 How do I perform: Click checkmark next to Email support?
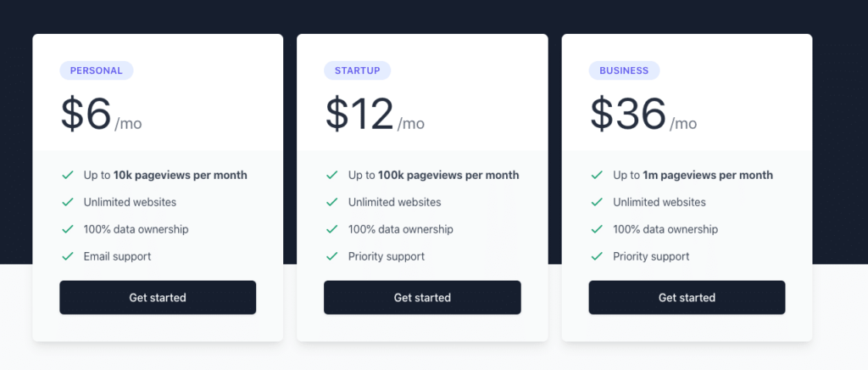coord(68,256)
